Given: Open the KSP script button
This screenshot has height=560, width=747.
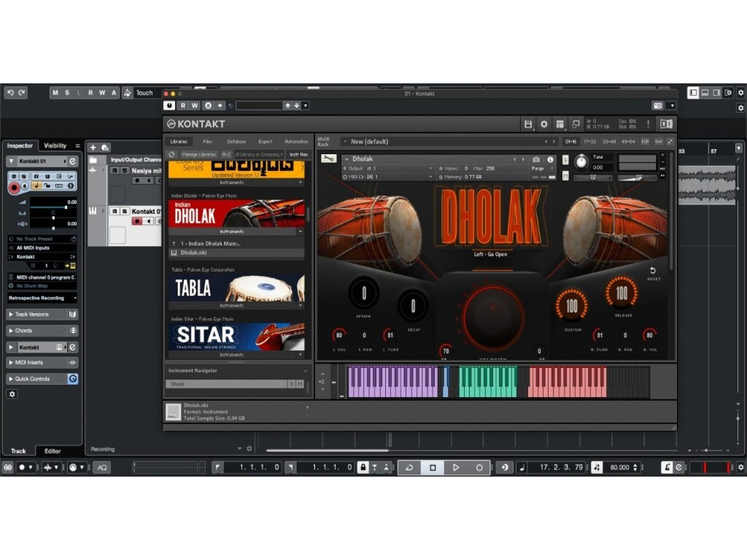Looking at the screenshot, I should tap(645, 142).
